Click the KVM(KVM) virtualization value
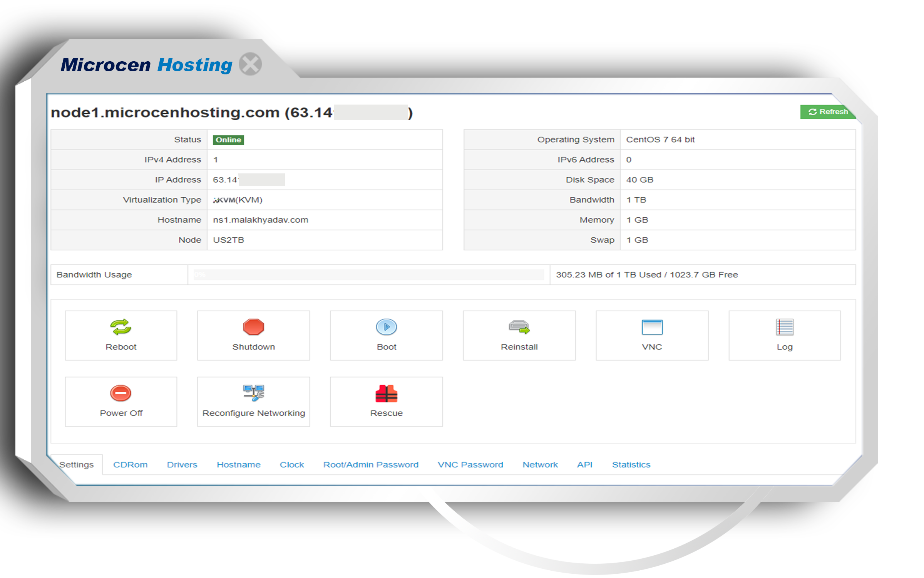The width and height of the screenshot is (924, 578). 238,200
